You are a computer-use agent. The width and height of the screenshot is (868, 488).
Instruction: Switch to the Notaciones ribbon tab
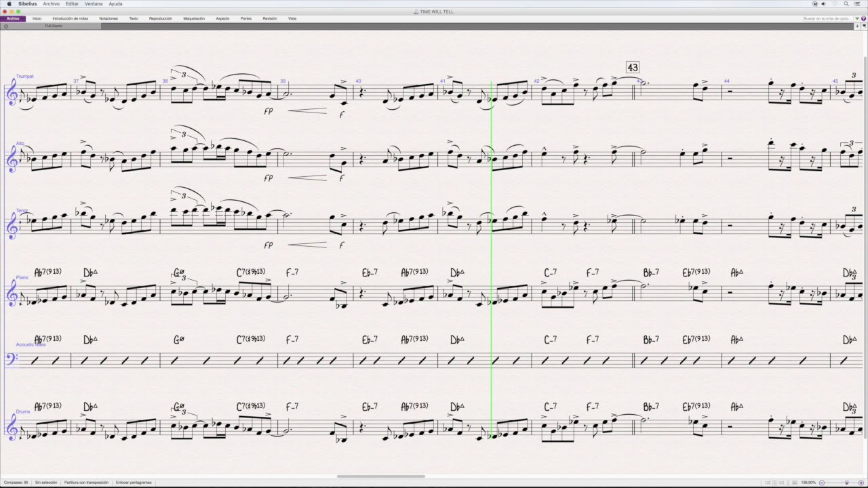[x=108, y=18]
